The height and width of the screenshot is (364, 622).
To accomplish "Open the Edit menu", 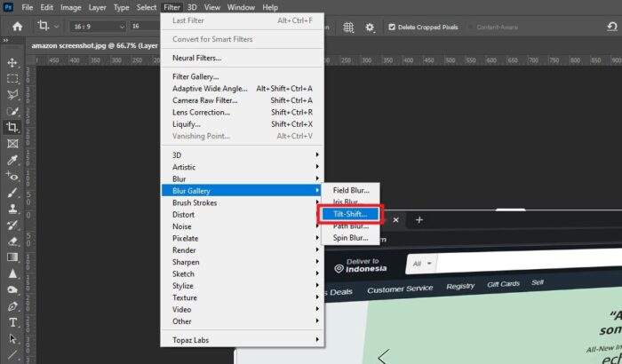I will click(x=46, y=7).
